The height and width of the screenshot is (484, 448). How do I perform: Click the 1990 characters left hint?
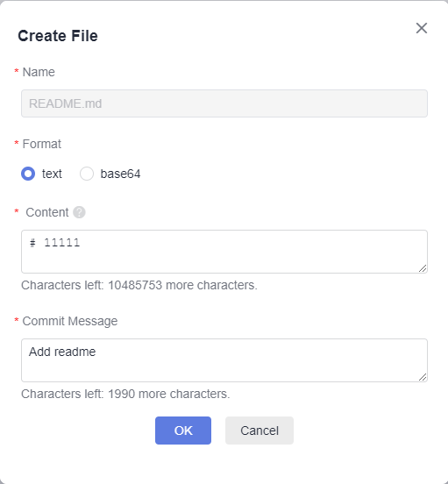[x=125, y=394]
